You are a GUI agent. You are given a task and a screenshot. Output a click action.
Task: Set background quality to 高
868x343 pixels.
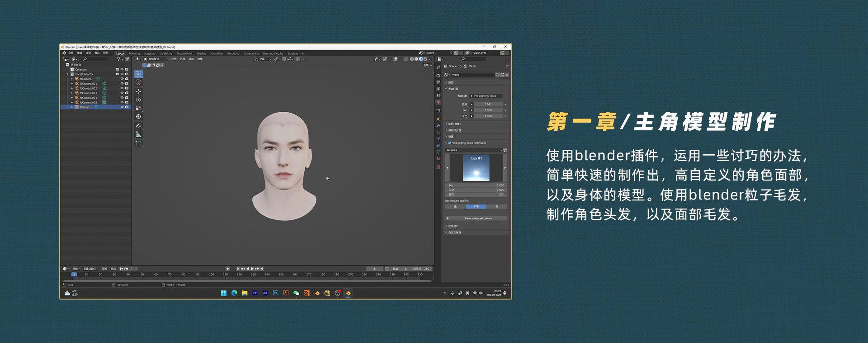497,207
